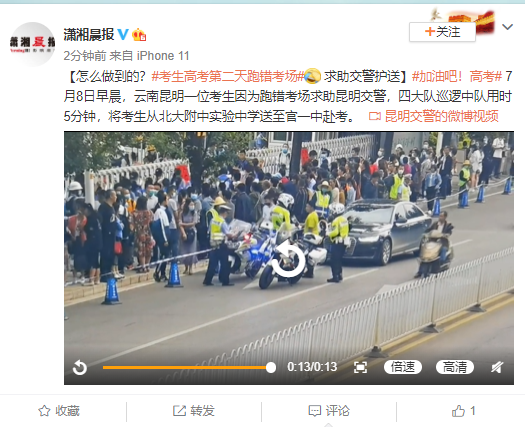
Task: Open hashtag #考生高考第二天跑错考场#
Action: coord(227,77)
